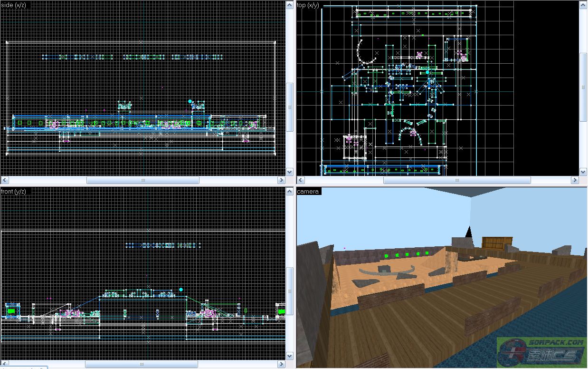Click the top view scroll-down arrow
Image resolution: width=588 pixels, height=369 pixels.
(583, 172)
